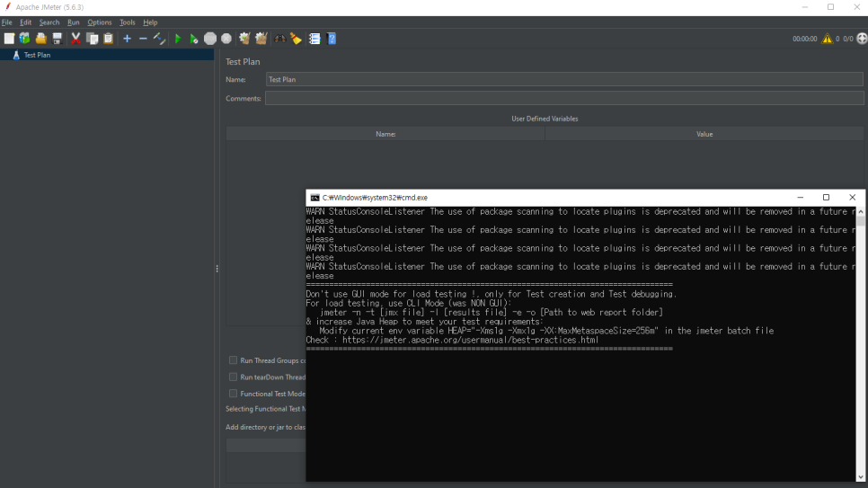Click the Clear All broom icons button
Screen dimensions: 868x488
[x=261, y=39]
